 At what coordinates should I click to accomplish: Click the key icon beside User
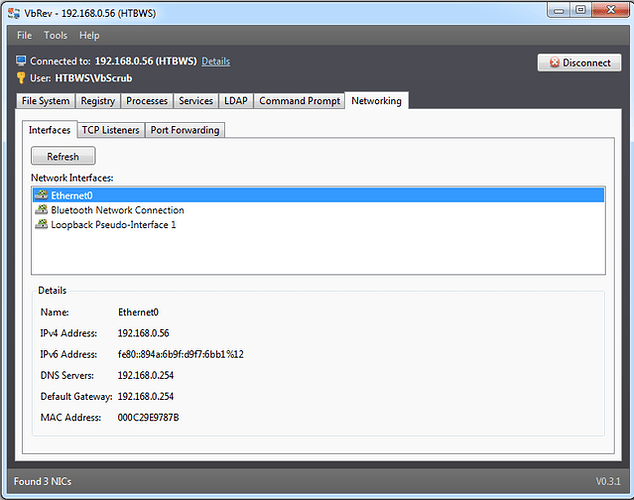[21, 77]
